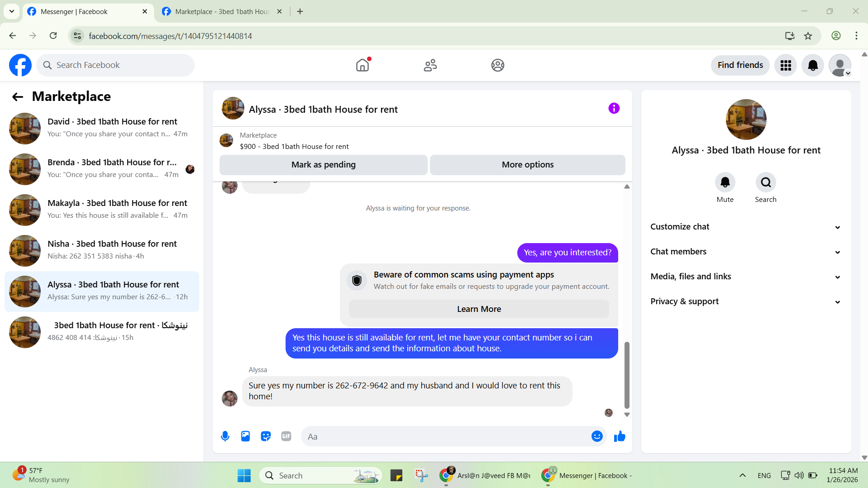Bookmark this page with star icon
This screenshot has width=868, height=488.
(x=808, y=36)
